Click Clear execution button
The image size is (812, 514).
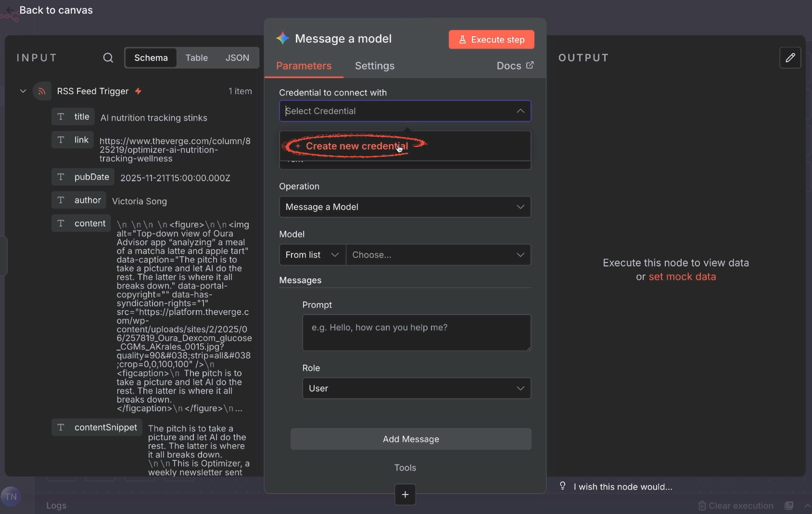click(x=735, y=505)
